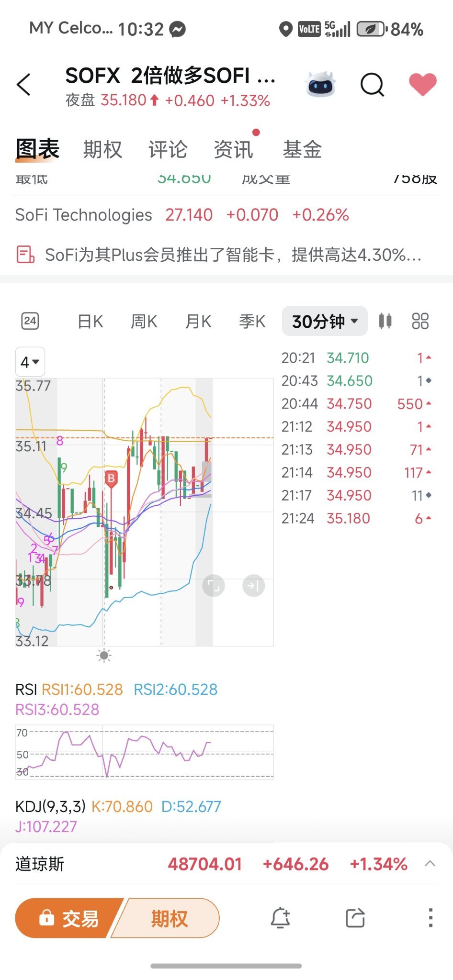
Task: Open the three-dot more menu
Action: tap(430, 918)
